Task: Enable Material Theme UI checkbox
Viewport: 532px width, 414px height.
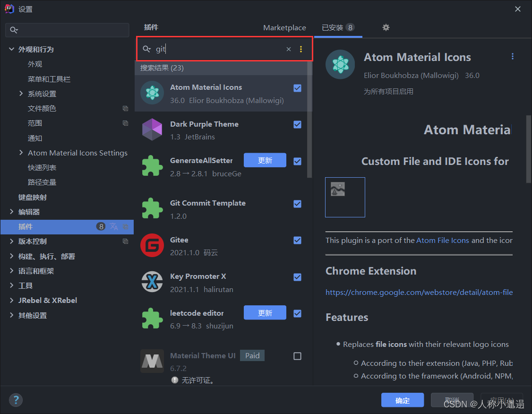Action: coord(297,356)
